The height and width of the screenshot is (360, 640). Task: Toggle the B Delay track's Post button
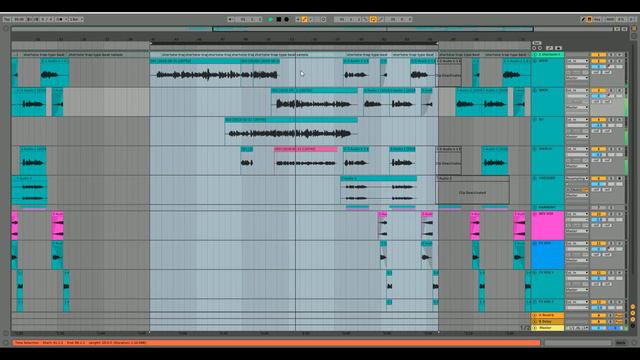tap(619, 322)
